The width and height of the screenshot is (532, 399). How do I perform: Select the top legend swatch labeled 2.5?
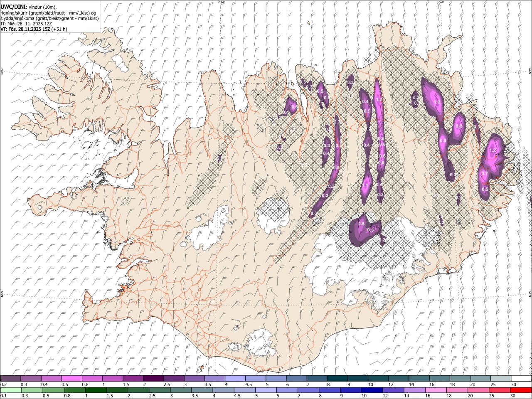174,378
